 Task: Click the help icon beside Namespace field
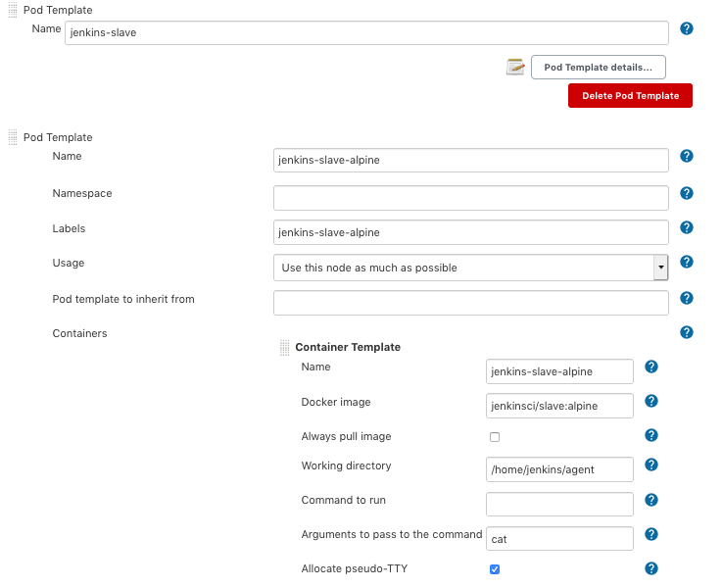(686, 193)
